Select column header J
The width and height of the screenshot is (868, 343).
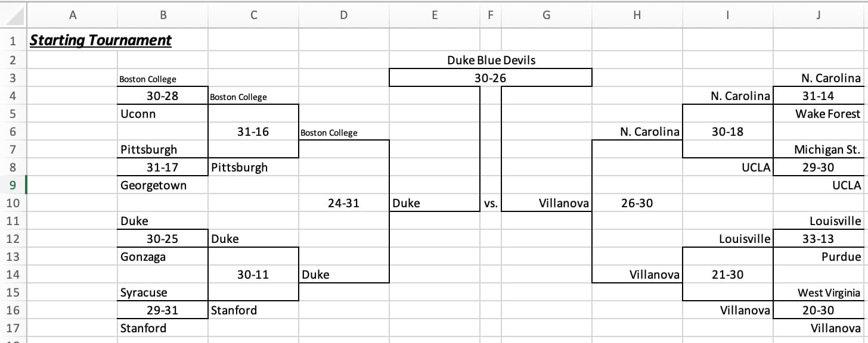click(x=819, y=14)
